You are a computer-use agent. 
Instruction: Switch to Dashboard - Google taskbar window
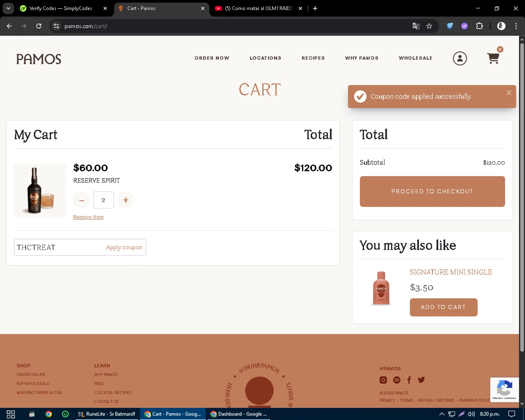[239, 414]
